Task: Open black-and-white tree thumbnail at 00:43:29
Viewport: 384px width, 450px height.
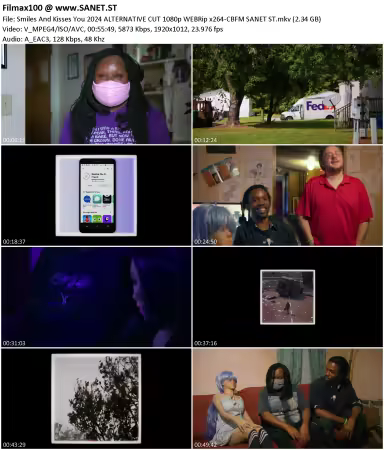Action: (96, 399)
